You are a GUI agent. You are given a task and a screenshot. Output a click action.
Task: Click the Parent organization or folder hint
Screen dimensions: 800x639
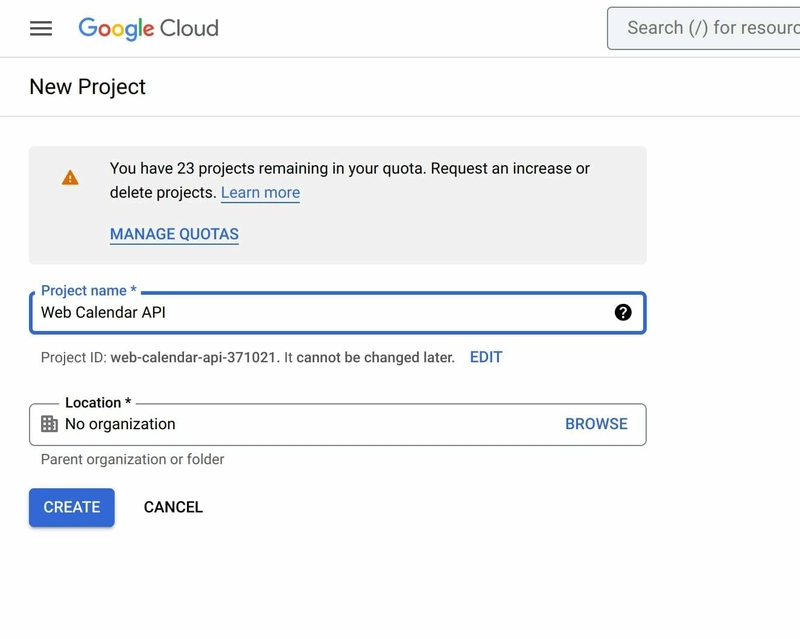click(132, 460)
